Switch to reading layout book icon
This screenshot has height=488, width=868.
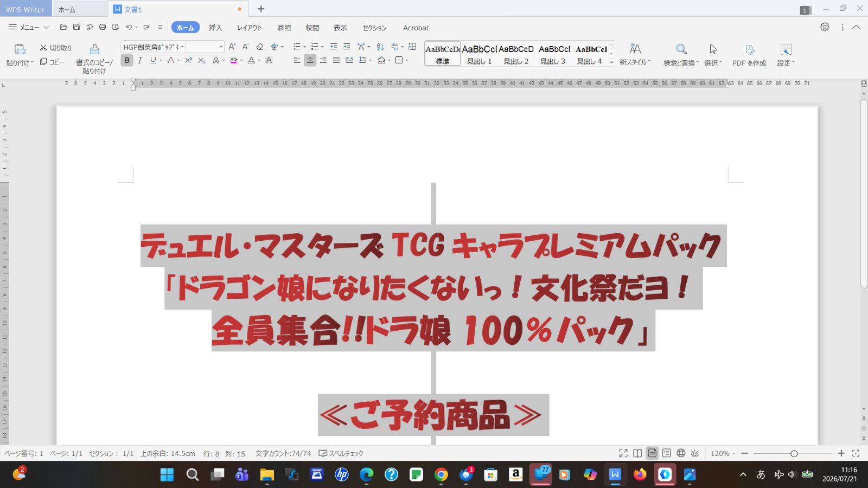[637, 453]
